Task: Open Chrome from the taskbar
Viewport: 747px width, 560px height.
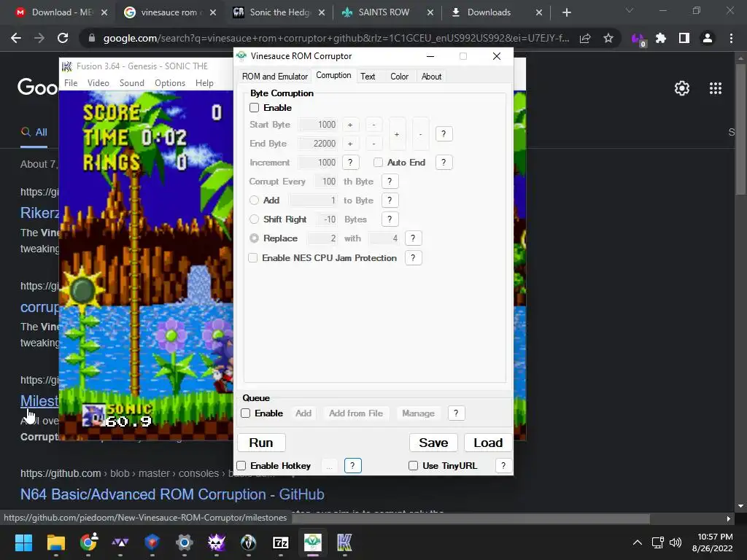Action: [88, 542]
